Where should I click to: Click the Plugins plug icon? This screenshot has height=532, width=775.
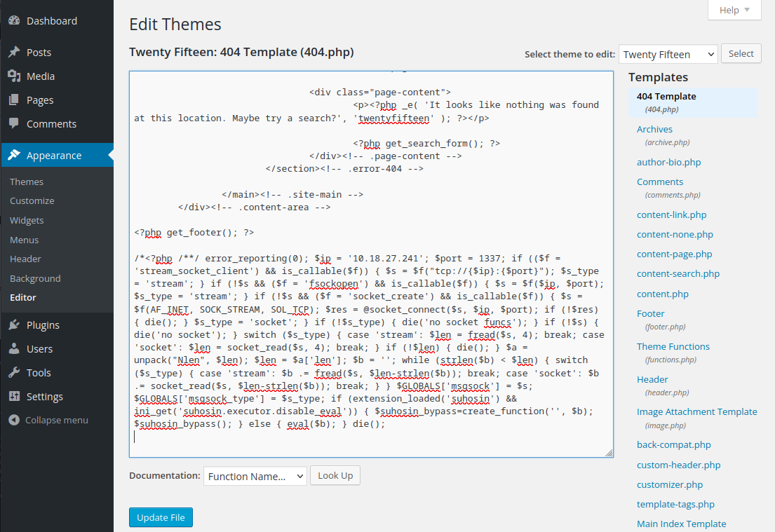coord(14,325)
